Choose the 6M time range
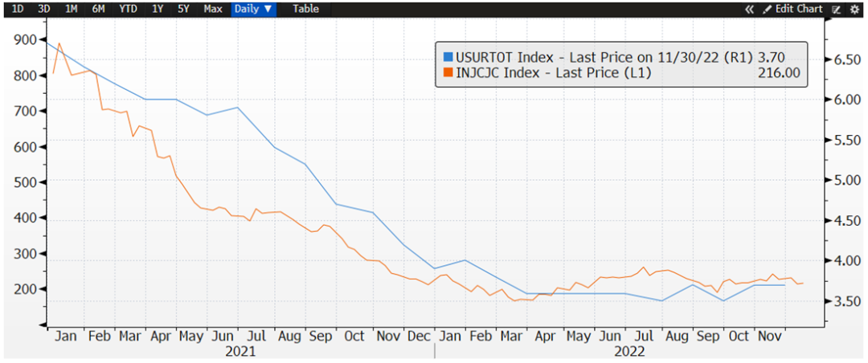868x363 pixels. pyautogui.click(x=98, y=9)
